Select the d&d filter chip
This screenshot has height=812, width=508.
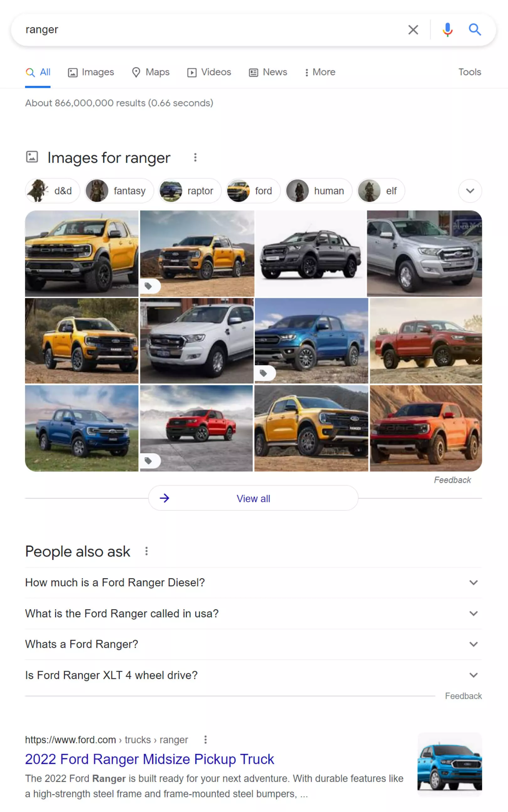pyautogui.click(x=53, y=191)
